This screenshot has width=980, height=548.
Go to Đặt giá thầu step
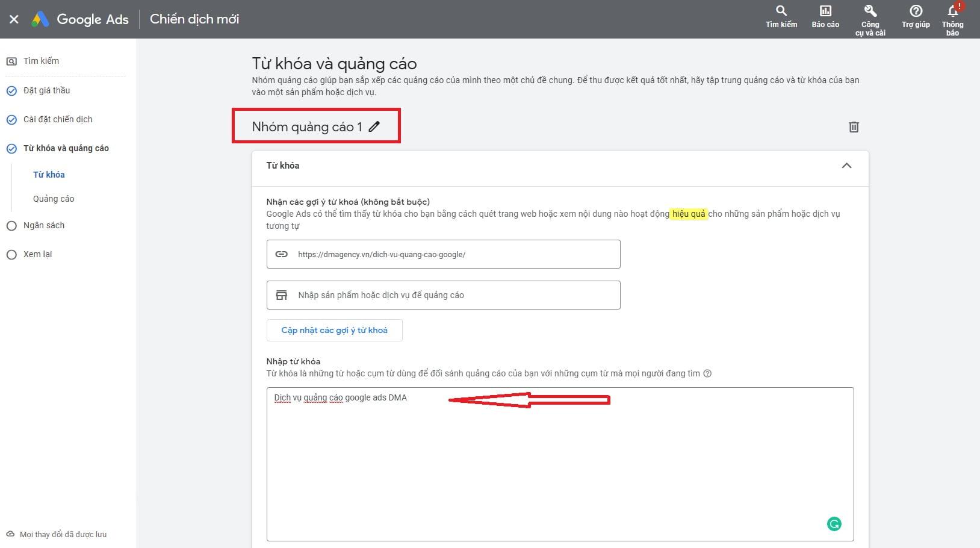[46, 90]
